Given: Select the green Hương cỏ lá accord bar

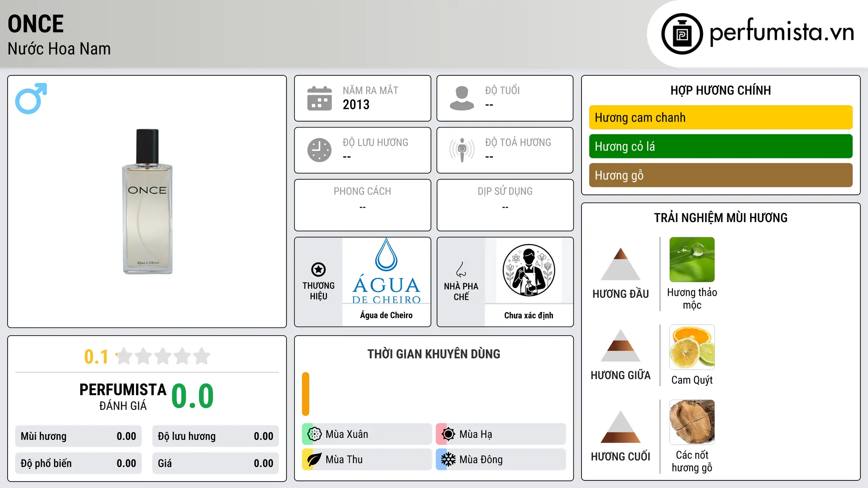Looking at the screenshot, I should 721,146.
